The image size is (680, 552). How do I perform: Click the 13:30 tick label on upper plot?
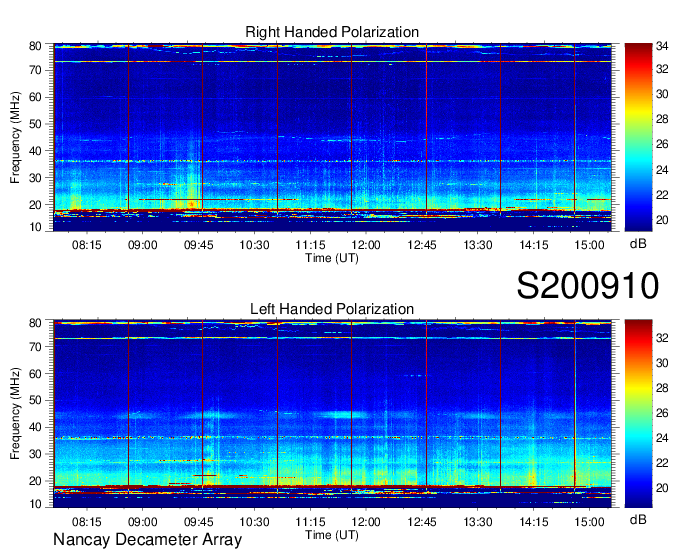point(477,245)
